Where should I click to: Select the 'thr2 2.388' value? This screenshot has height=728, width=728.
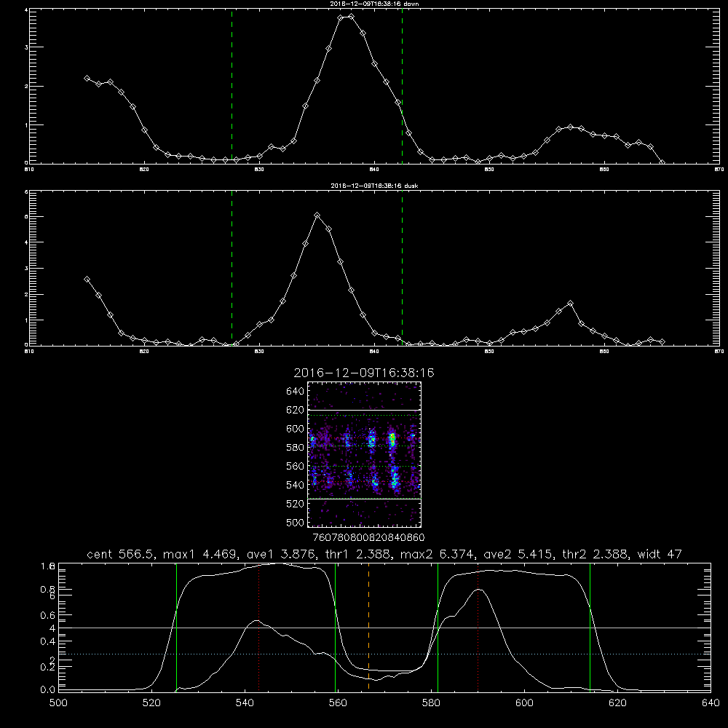tap(595, 554)
